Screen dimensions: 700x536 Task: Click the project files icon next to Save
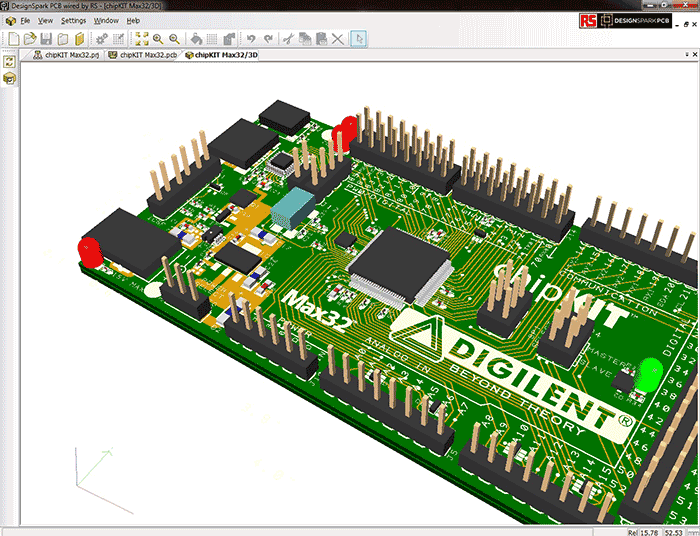coord(63,39)
